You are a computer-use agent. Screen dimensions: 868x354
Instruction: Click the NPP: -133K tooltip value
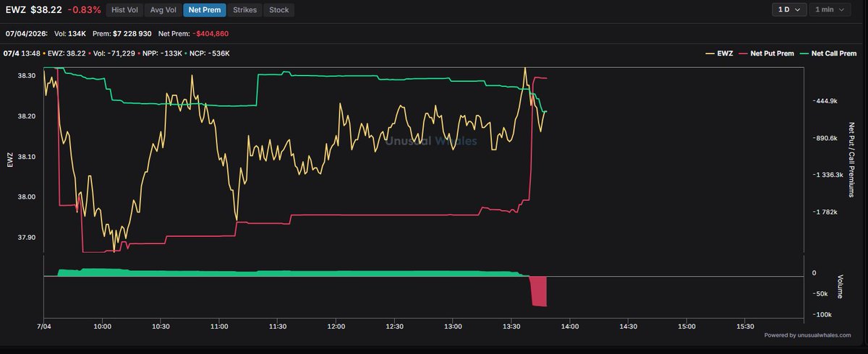(161, 53)
